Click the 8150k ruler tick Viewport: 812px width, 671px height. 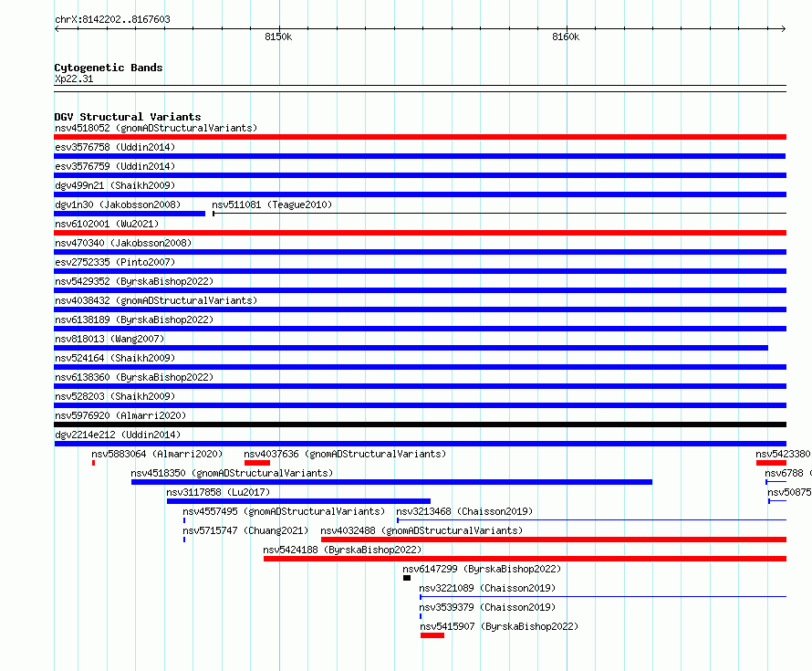tap(278, 37)
